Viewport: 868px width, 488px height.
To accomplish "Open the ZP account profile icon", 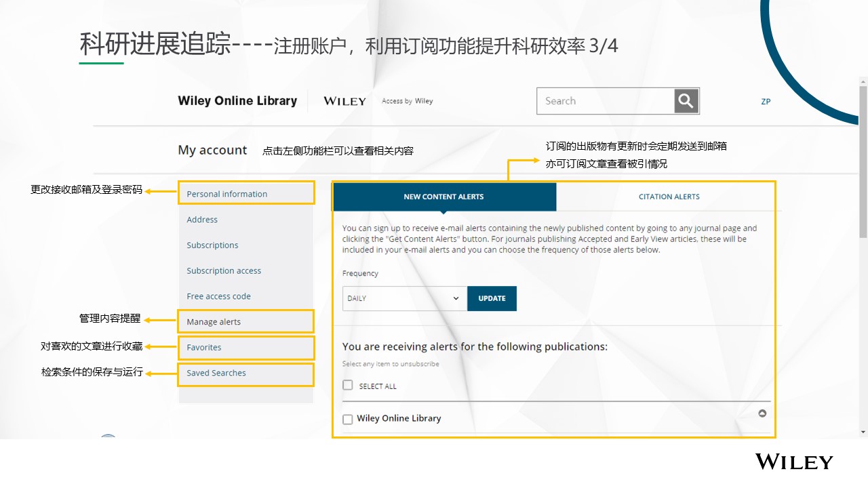I will pos(766,101).
